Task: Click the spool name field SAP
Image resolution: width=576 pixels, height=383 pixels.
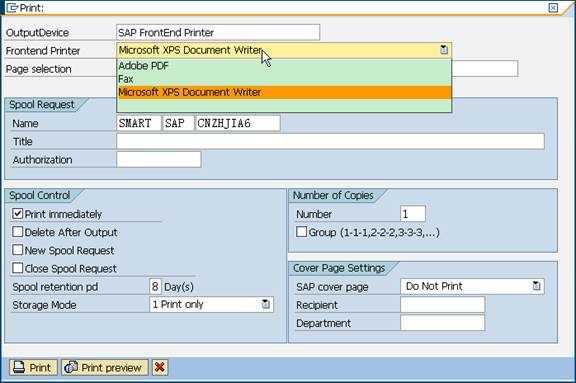Action: click(178, 123)
